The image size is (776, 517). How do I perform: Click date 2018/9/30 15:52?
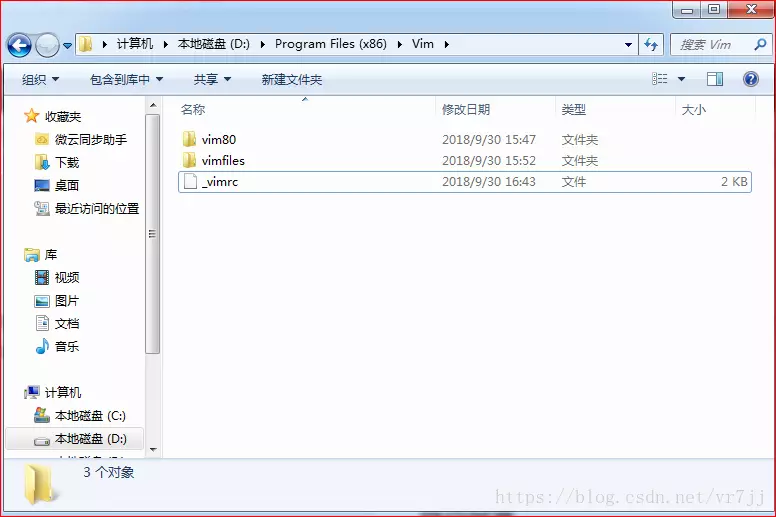coord(489,160)
